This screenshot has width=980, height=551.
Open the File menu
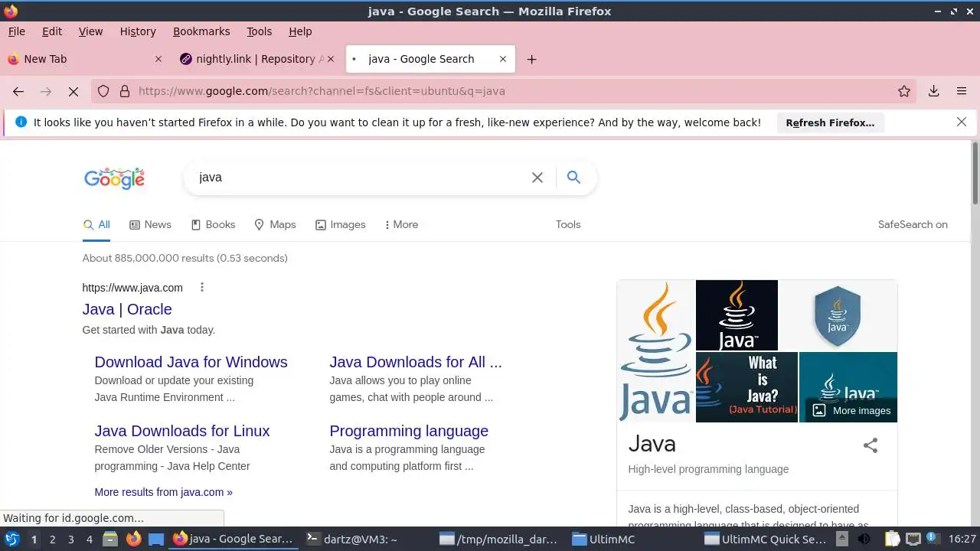[x=16, y=31]
